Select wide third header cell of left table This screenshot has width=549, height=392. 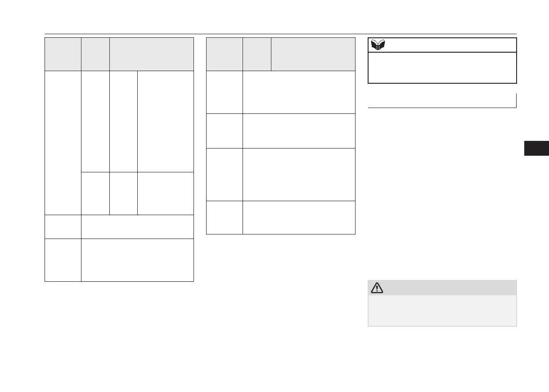(x=152, y=54)
